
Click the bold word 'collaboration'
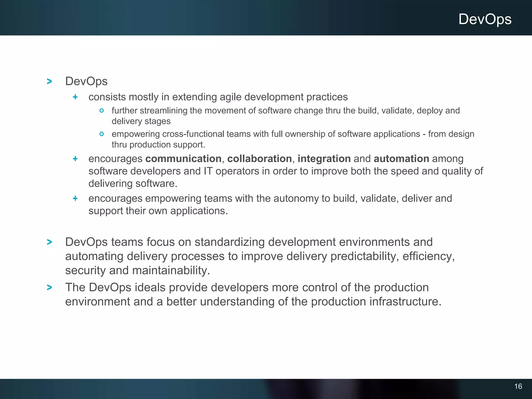pos(260,159)
